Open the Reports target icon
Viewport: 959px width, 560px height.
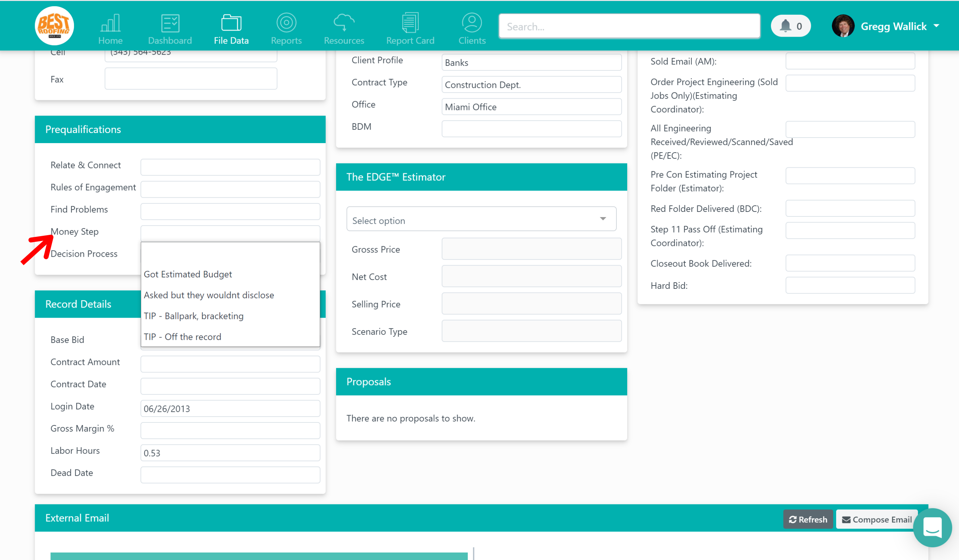[286, 23]
